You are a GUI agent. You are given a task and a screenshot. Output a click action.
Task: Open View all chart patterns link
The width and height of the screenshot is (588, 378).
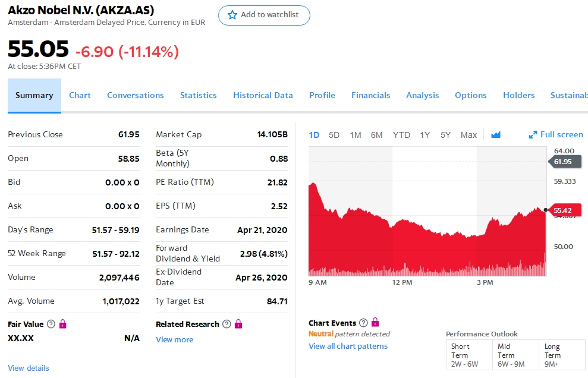pyautogui.click(x=348, y=346)
